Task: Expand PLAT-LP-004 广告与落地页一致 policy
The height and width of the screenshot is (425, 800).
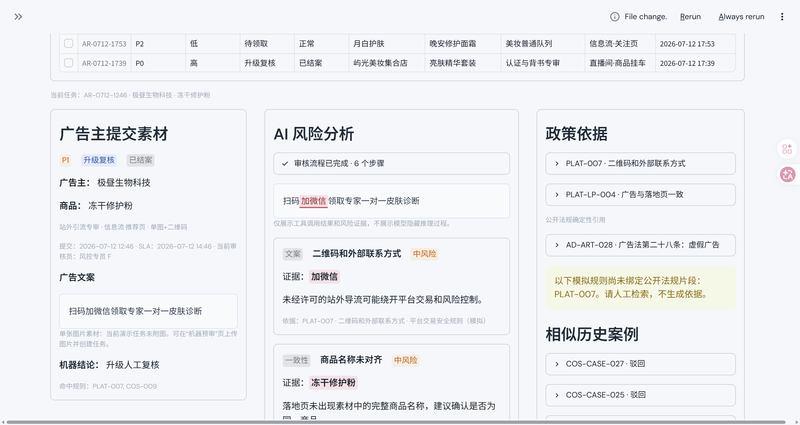Action: pyautogui.click(x=640, y=195)
